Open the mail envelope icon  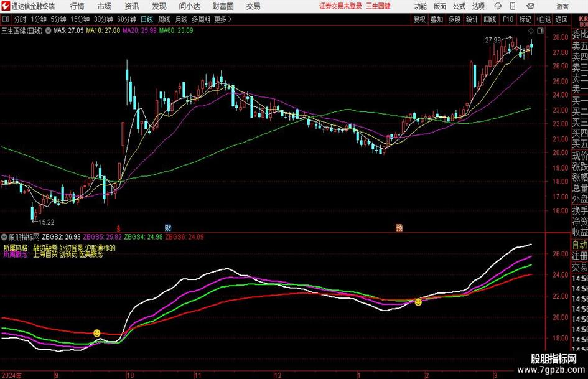[x=530, y=6]
